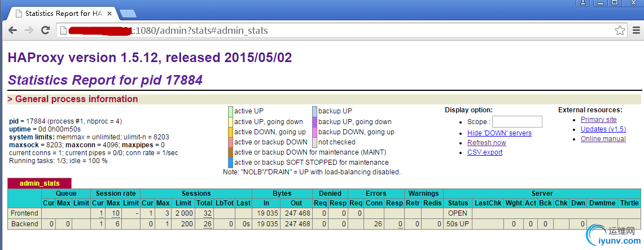Viewport: 644px width, 250px height.
Task: Open a new browser tab
Action: [x=129, y=14]
